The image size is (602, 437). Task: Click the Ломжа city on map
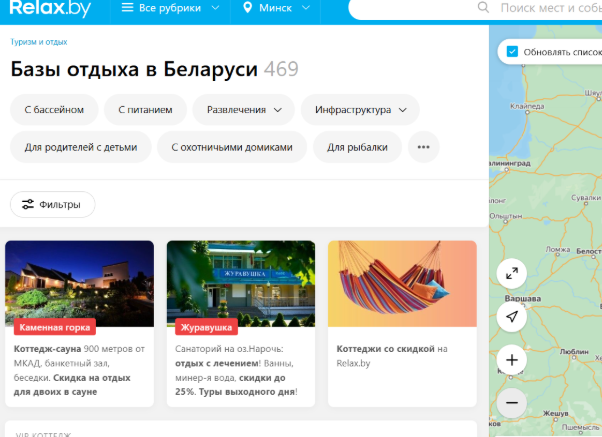[558, 250]
